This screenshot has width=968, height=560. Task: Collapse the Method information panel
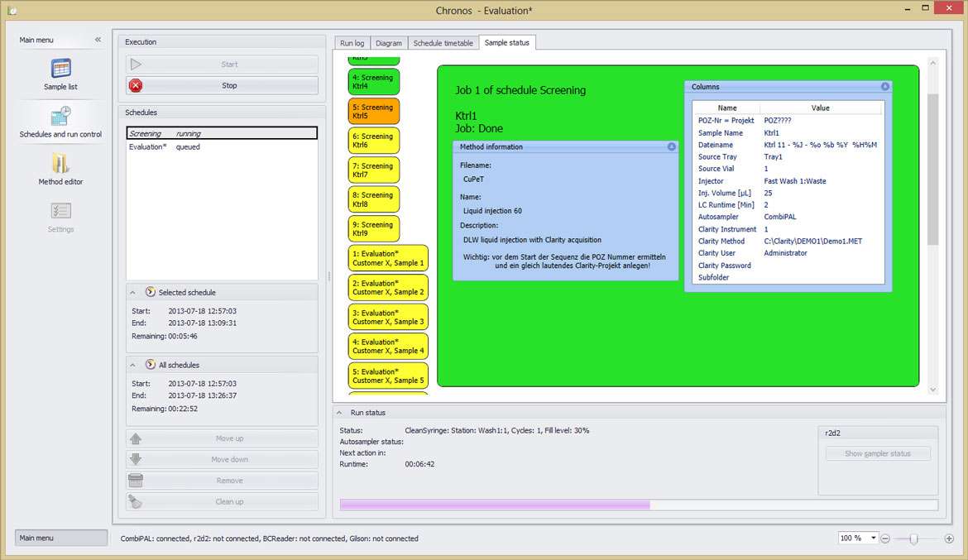pyautogui.click(x=671, y=146)
